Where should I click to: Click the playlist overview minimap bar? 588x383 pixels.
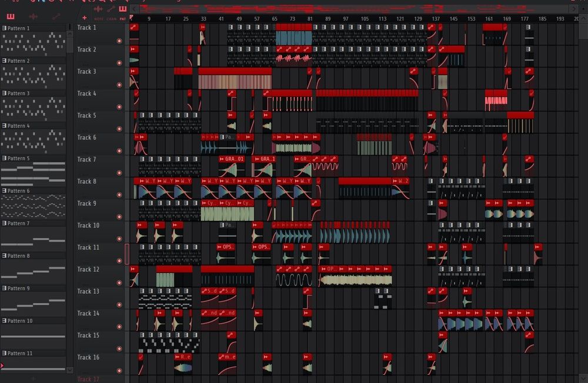click(355, 9)
